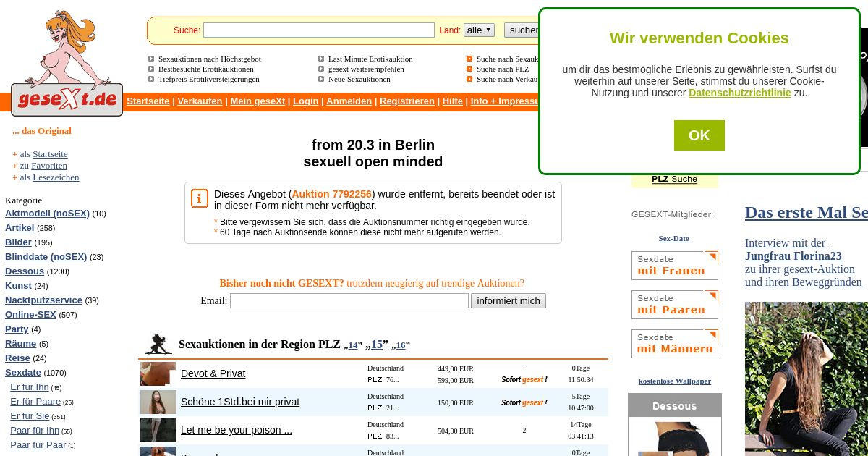Click the Email input field
The height and width of the screenshot is (456, 868).
349,300
